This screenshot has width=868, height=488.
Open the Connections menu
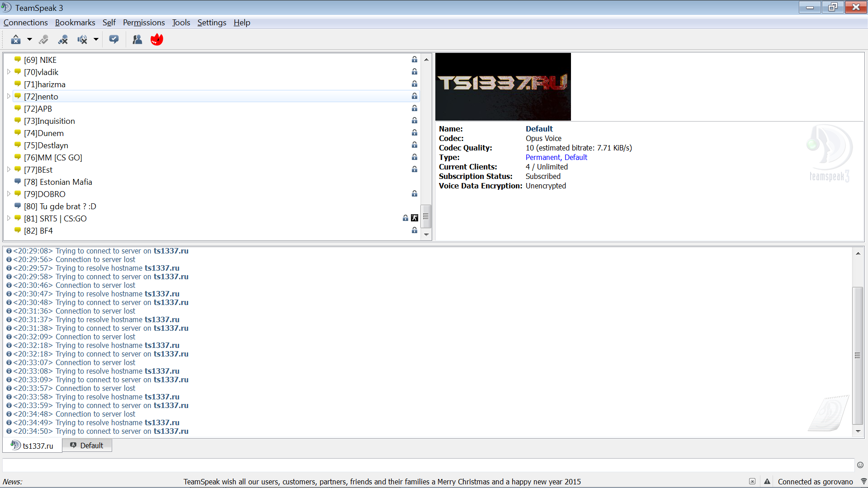(x=25, y=23)
